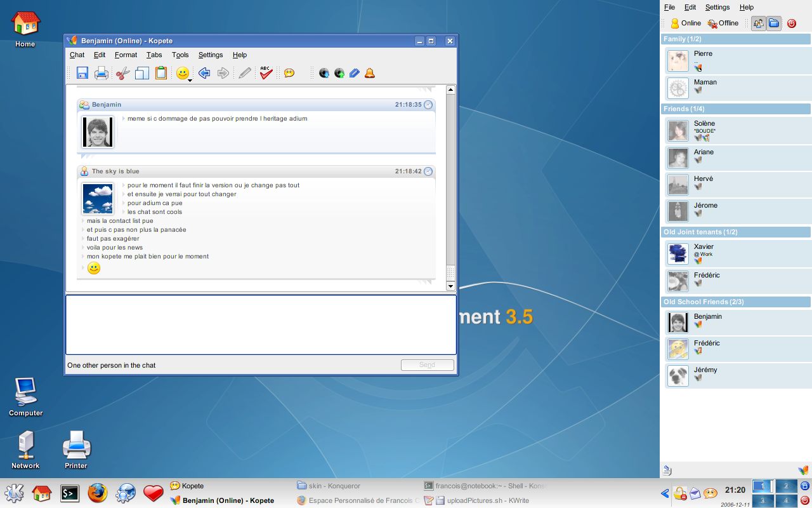Open the Printer desktop icon
Screen dimensions: 812x508
pyautogui.click(x=76, y=450)
